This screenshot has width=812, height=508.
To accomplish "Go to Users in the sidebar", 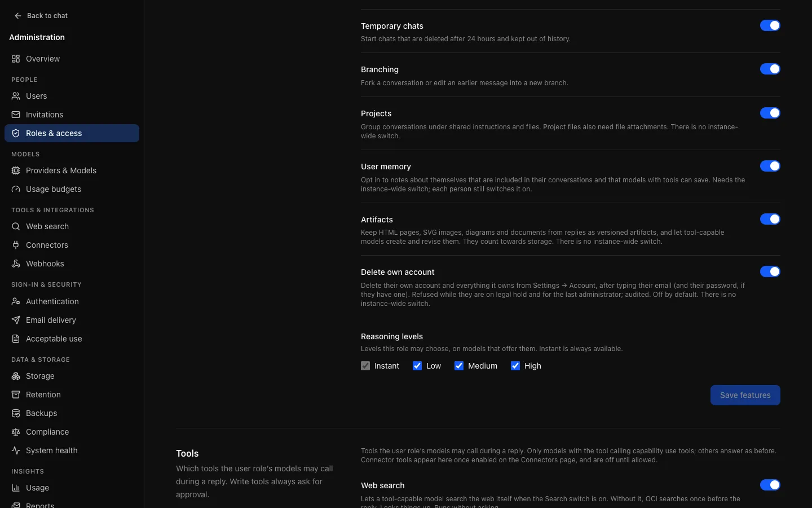I will (72, 96).
